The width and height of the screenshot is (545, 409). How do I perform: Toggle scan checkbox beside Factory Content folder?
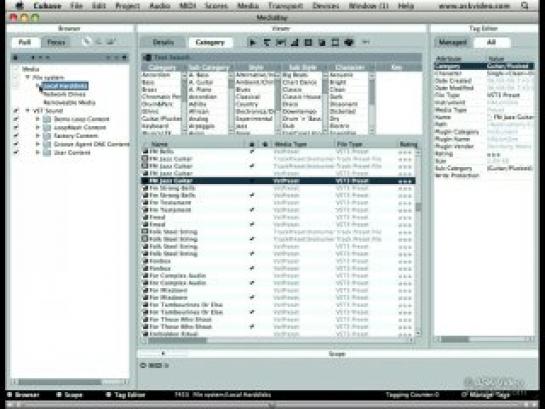pos(16,136)
